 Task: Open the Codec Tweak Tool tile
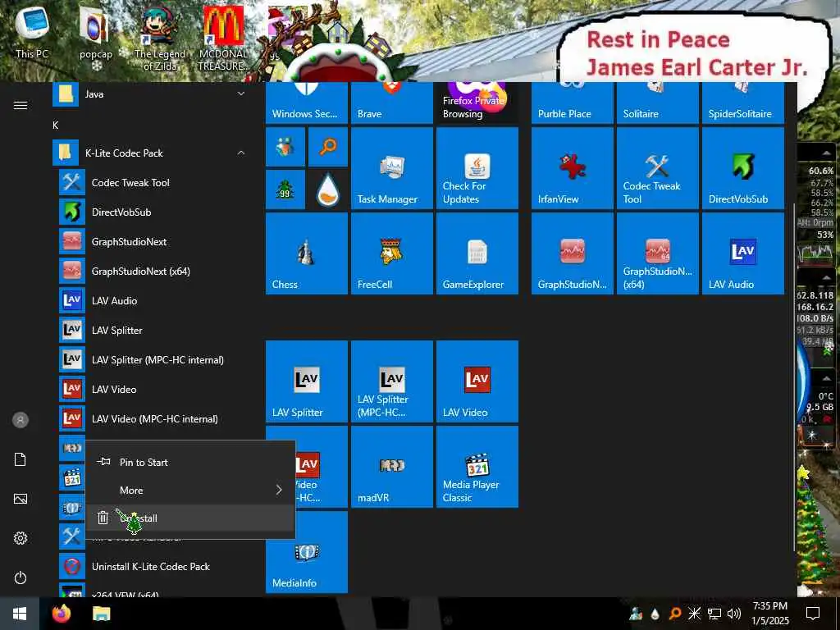pos(657,167)
